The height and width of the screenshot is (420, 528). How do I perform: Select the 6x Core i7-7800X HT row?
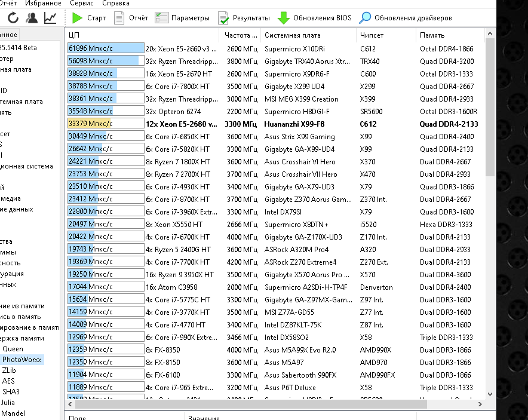(274, 86)
